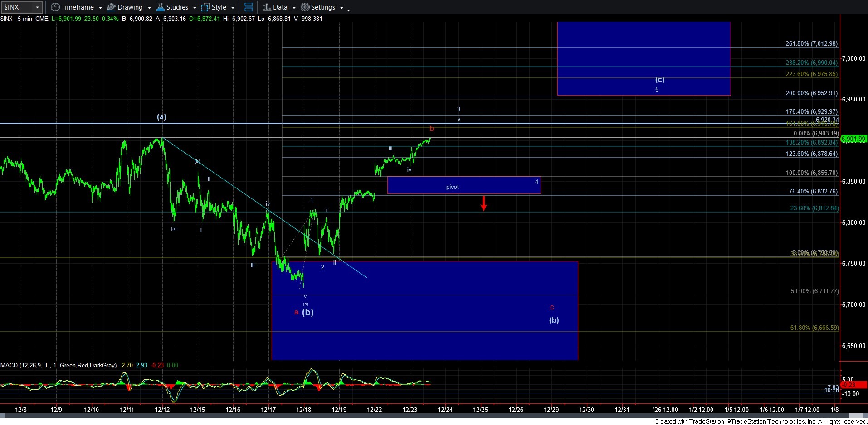Click the Drawing pencil icon
This screenshot has width=868, height=425.
[112, 7]
